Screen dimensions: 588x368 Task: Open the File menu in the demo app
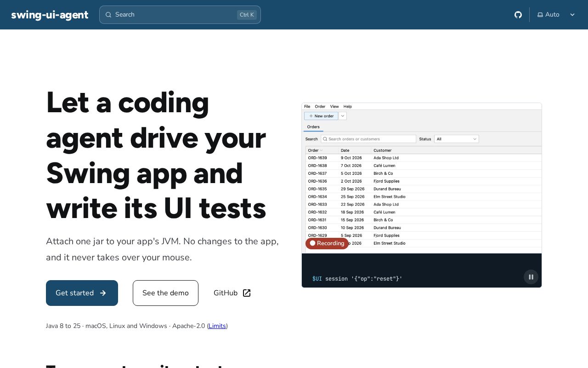(307, 106)
